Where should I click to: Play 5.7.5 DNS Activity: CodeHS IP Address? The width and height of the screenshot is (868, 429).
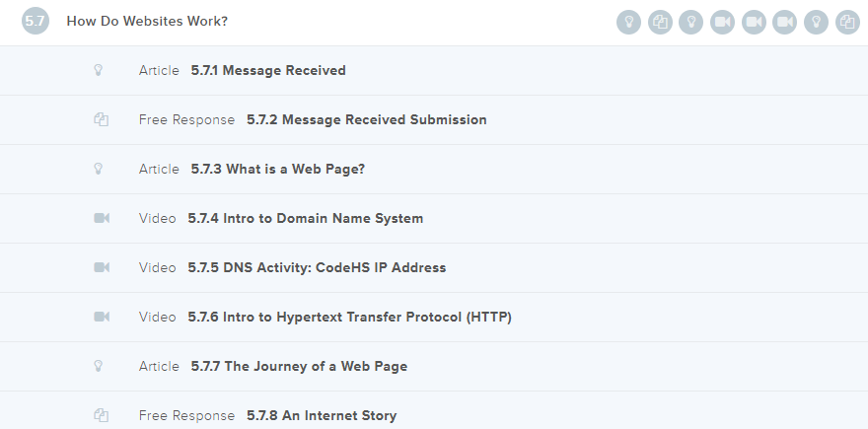pos(317,267)
